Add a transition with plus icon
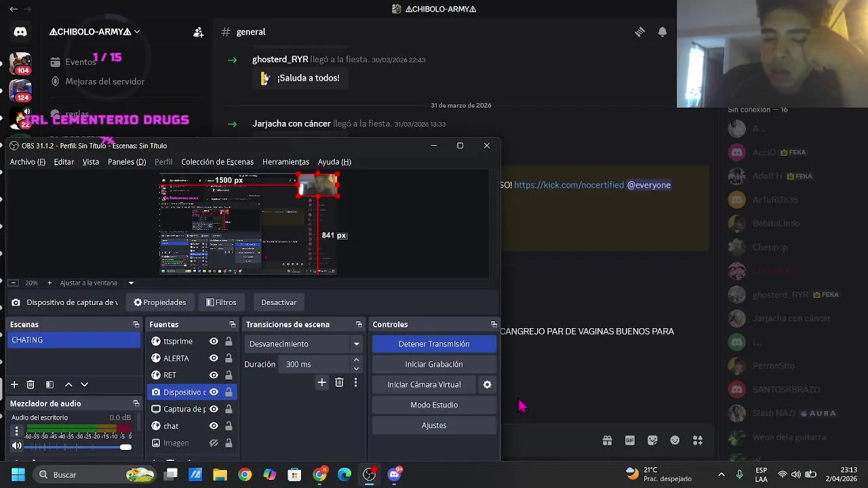 [x=321, y=382]
